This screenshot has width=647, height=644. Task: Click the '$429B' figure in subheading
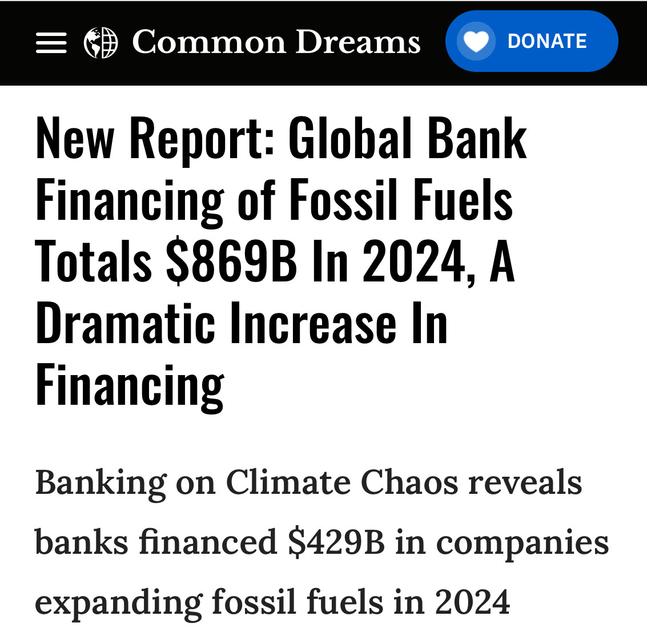click(x=336, y=542)
